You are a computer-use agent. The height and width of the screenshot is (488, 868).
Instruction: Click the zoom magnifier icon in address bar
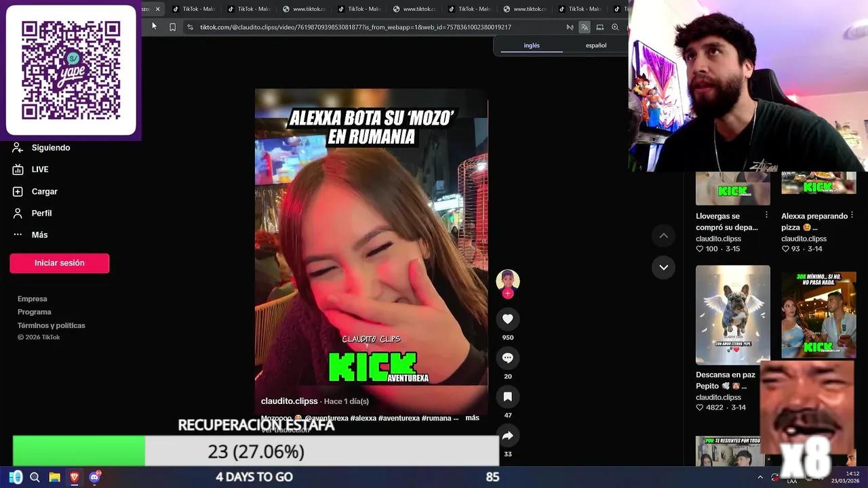coord(615,27)
